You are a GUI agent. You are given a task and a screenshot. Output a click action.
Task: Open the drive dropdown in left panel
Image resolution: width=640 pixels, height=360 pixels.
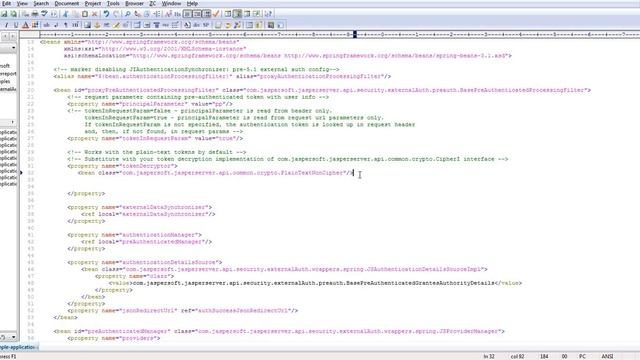(x=13, y=48)
